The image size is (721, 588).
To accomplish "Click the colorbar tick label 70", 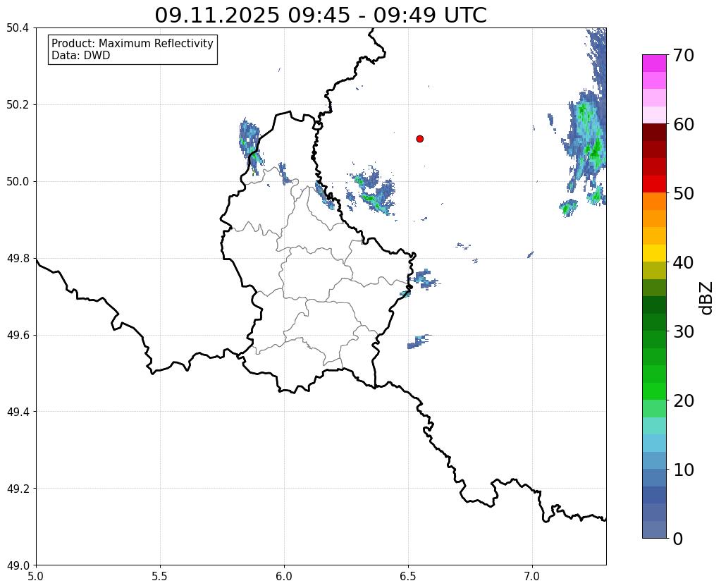I will [x=684, y=55].
